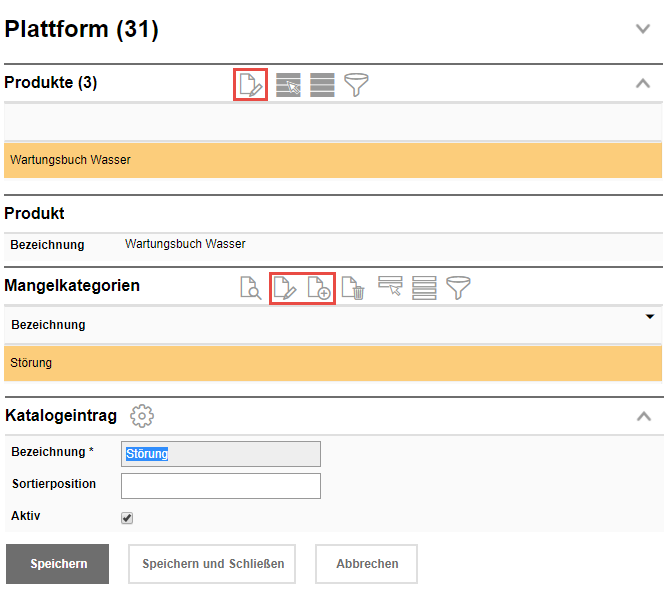Screen dimensions: 668x590
Task: Click Speichern und Schließen button
Action: click(x=213, y=564)
